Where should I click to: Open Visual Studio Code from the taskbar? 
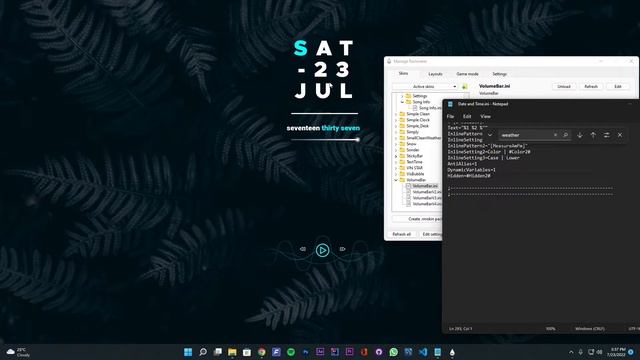pyautogui.click(x=423, y=352)
